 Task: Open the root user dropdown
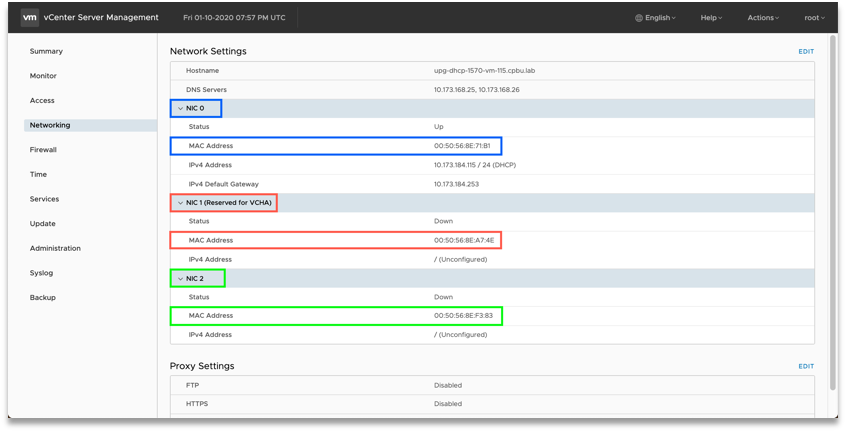coord(814,18)
